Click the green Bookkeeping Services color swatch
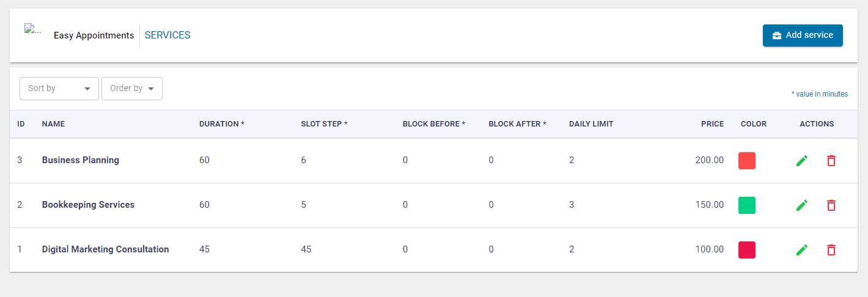 pos(746,205)
